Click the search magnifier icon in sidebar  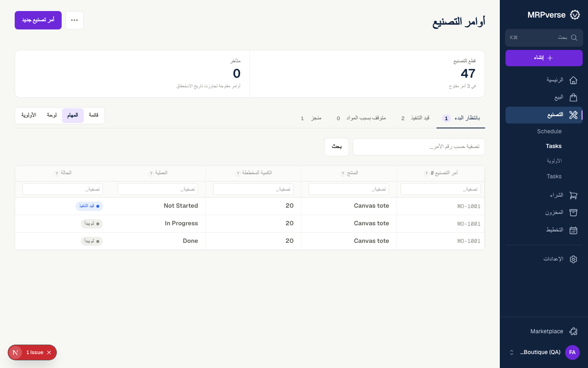[x=574, y=38]
